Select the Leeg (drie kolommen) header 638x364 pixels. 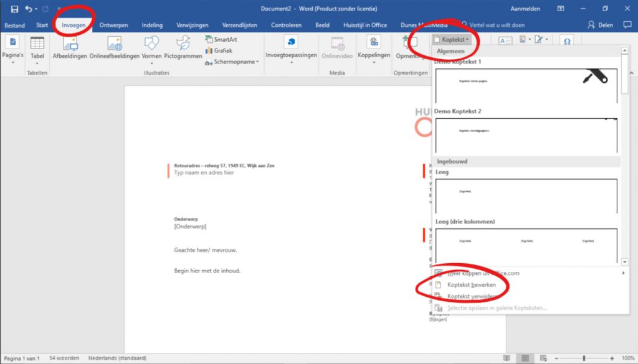[x=526, y=246]
